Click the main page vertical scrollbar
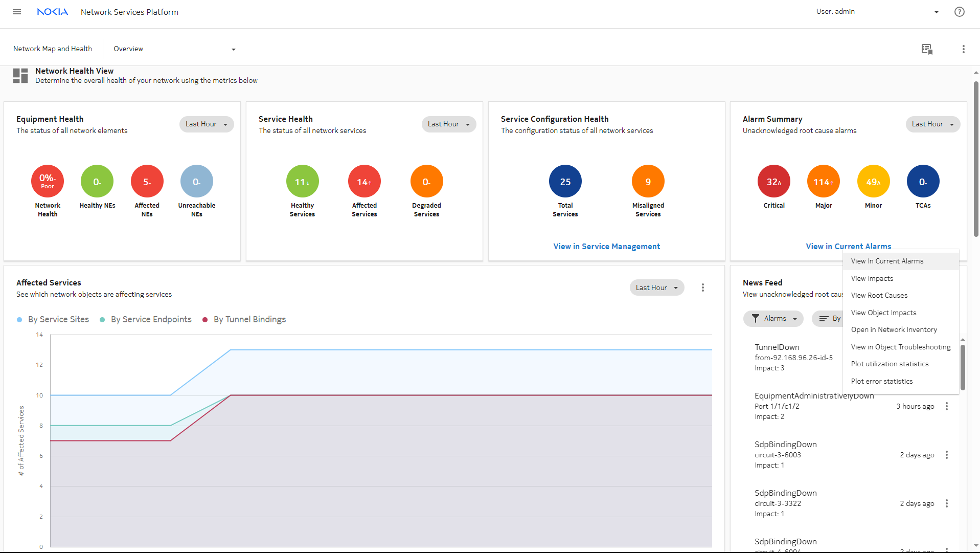 [976, 159]
